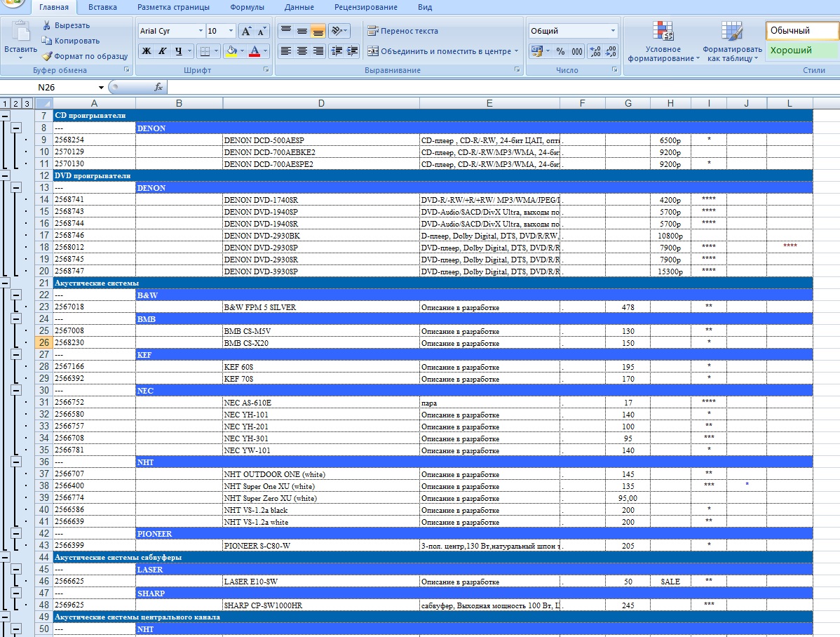
Task: Select column D header
Action: coord(321,104)
